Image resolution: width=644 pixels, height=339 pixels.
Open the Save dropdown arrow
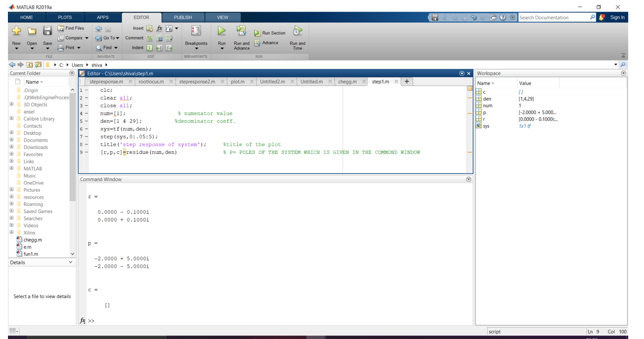coord(47,48)
